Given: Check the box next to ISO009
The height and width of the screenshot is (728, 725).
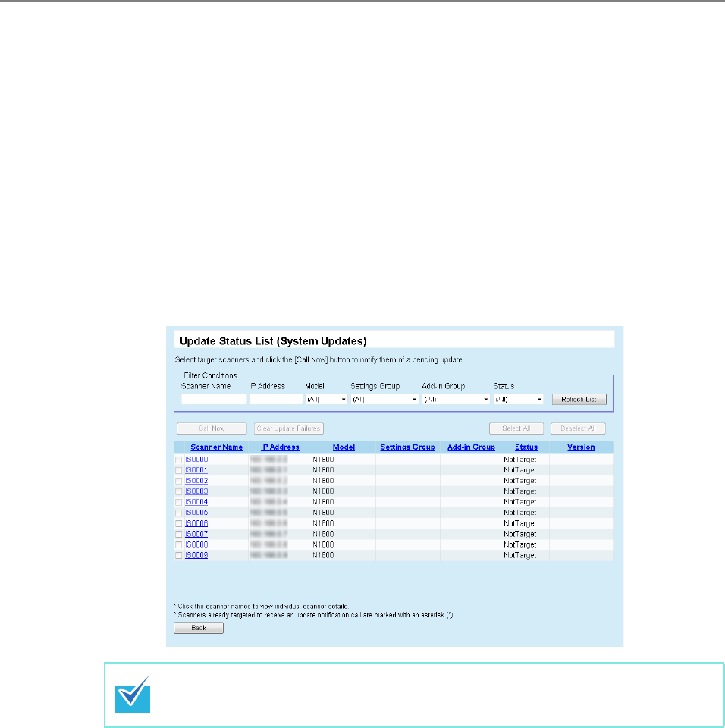Looking at the screenshot, I should click(179, 555).
